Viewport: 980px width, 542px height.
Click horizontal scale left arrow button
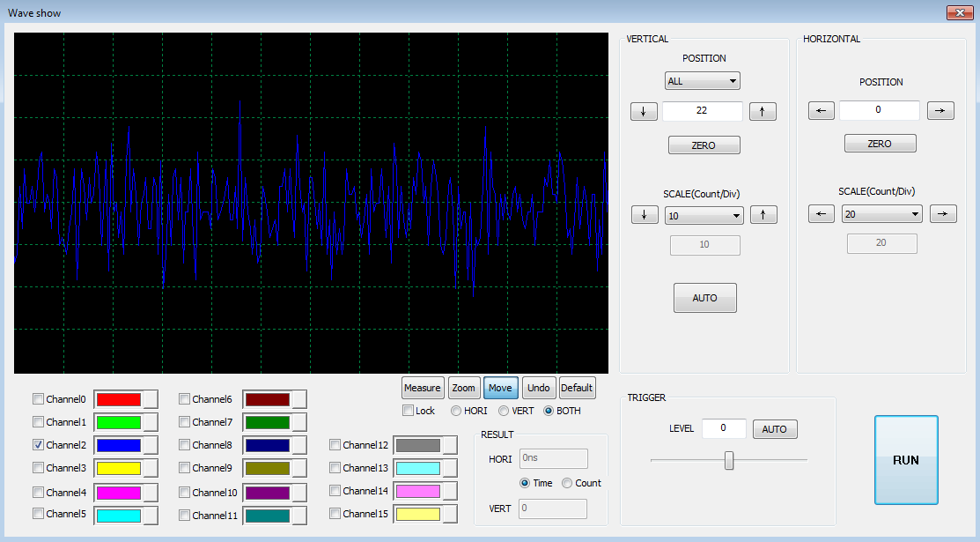coord(821,213)
